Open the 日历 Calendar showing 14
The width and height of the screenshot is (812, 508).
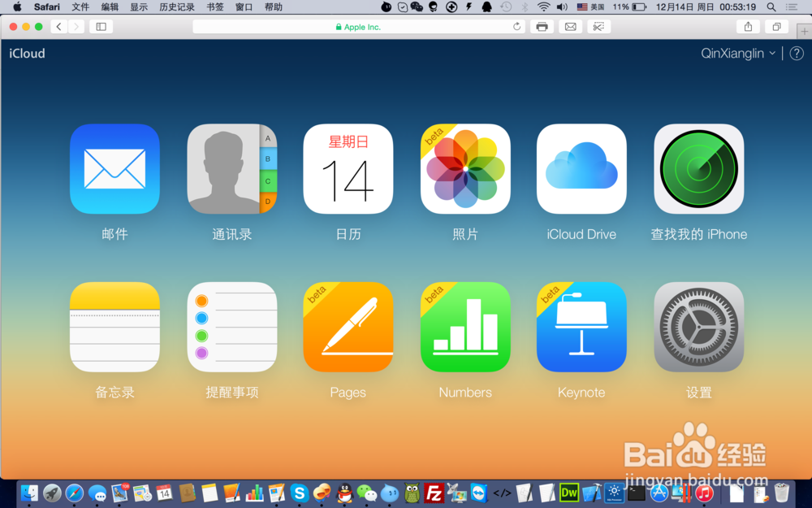click(348, 168)
